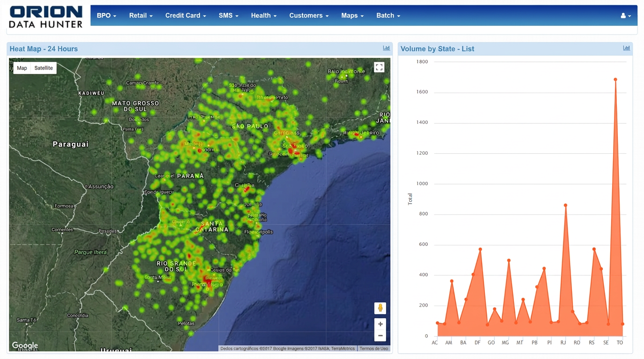Click the Assunção city label on map
The width and height of the screenshot is (644, 359).
(101, 187)
